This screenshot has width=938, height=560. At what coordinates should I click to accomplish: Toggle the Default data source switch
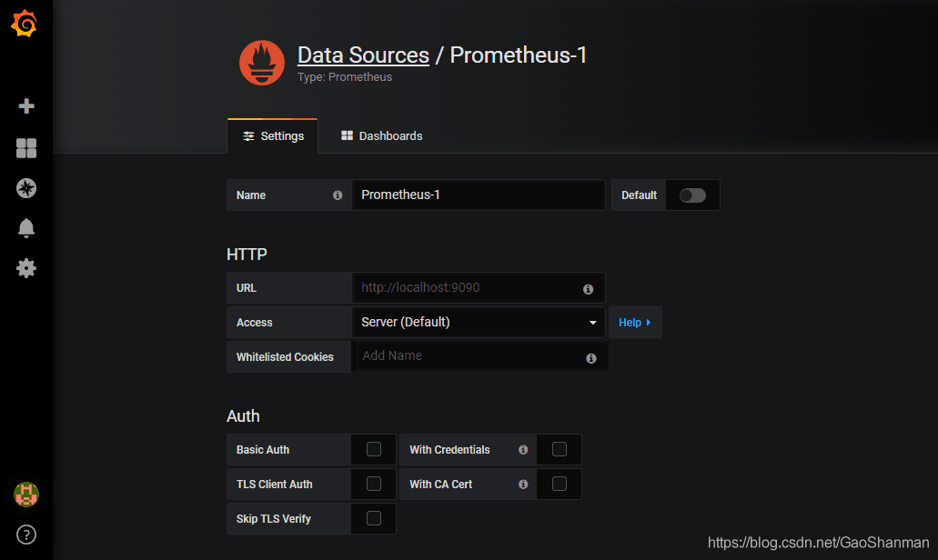692,195
